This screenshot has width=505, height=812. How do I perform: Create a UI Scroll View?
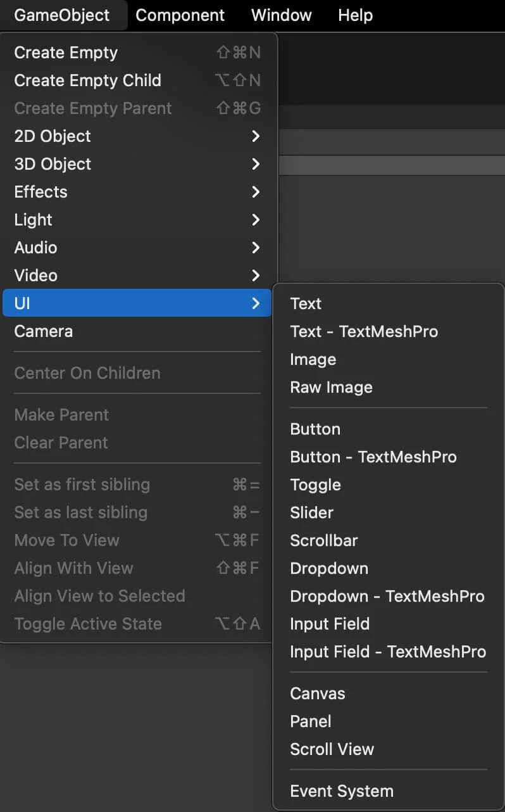[x=389, y=749]
